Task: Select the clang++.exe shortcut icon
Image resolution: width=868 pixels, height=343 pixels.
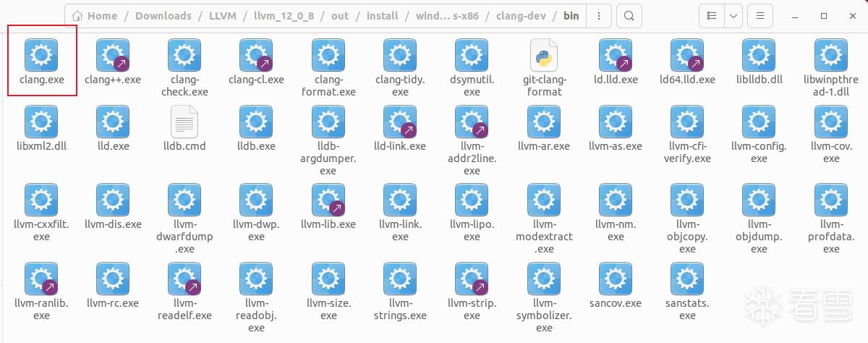Action: [112, 55]
